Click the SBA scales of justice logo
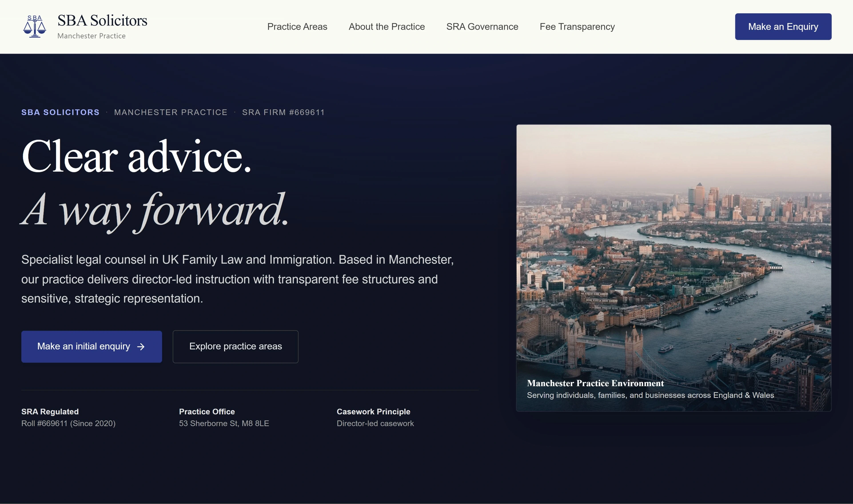 34,26
